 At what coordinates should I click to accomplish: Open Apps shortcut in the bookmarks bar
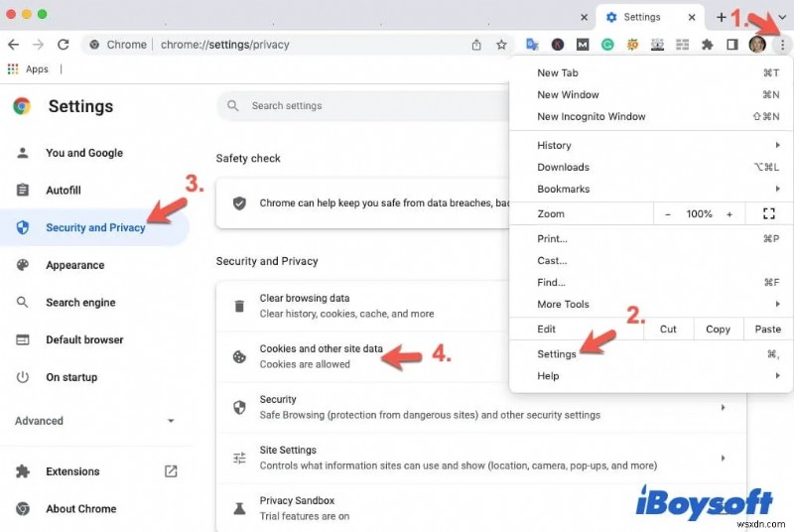pos(28,68)
